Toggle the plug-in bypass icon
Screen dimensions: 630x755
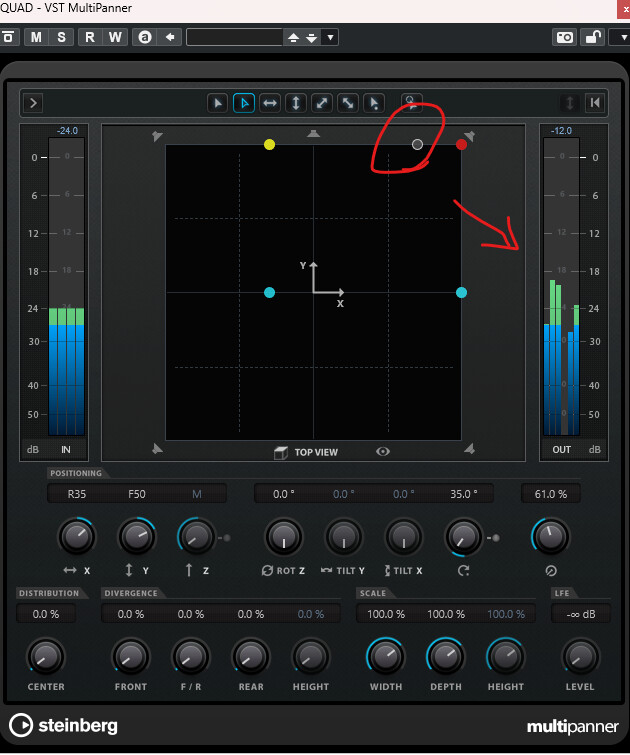coord(9,37)
